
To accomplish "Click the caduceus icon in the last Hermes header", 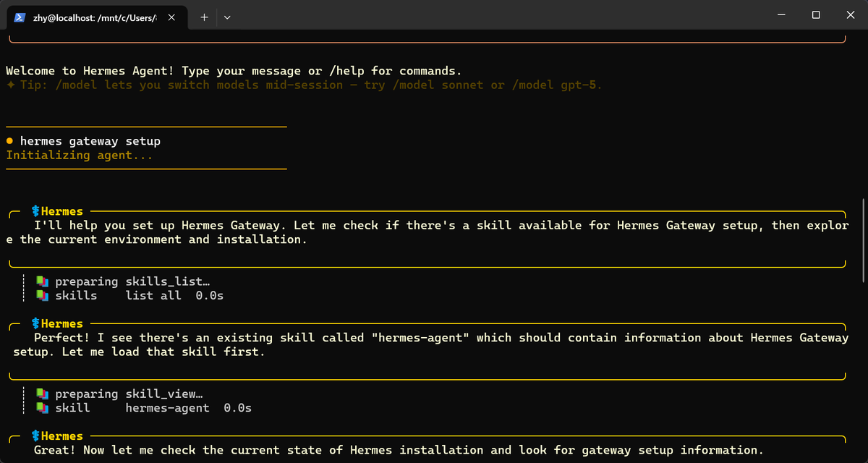I will click(35, 436).
